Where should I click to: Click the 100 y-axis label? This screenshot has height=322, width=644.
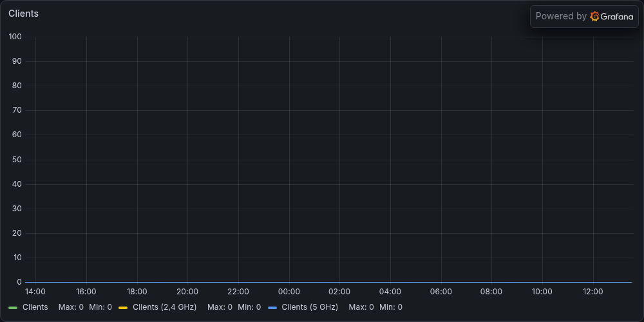[15, 37]
